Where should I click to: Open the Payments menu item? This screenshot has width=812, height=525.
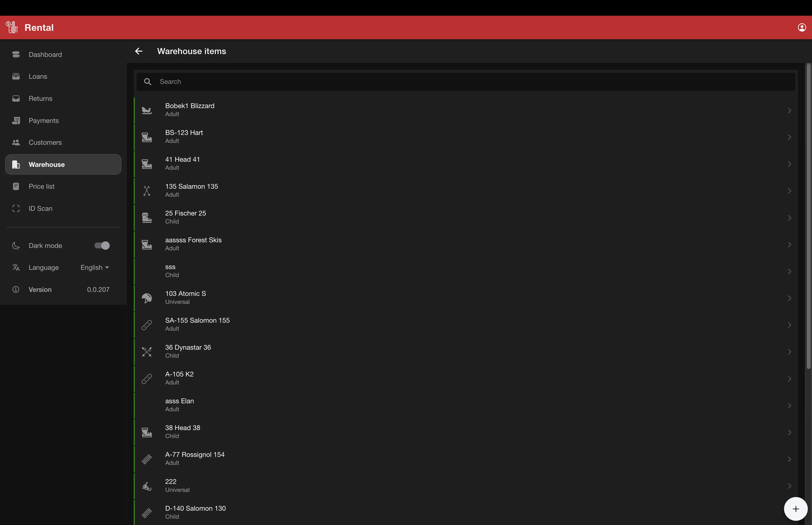63,120
